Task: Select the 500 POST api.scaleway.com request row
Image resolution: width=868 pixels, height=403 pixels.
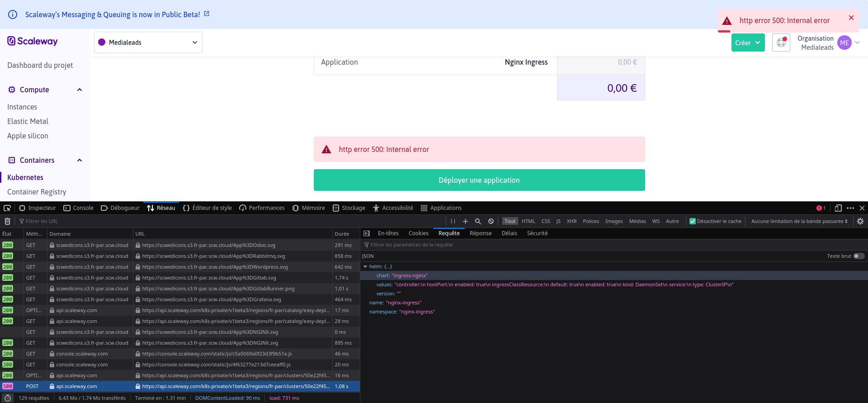Action: 180,386
